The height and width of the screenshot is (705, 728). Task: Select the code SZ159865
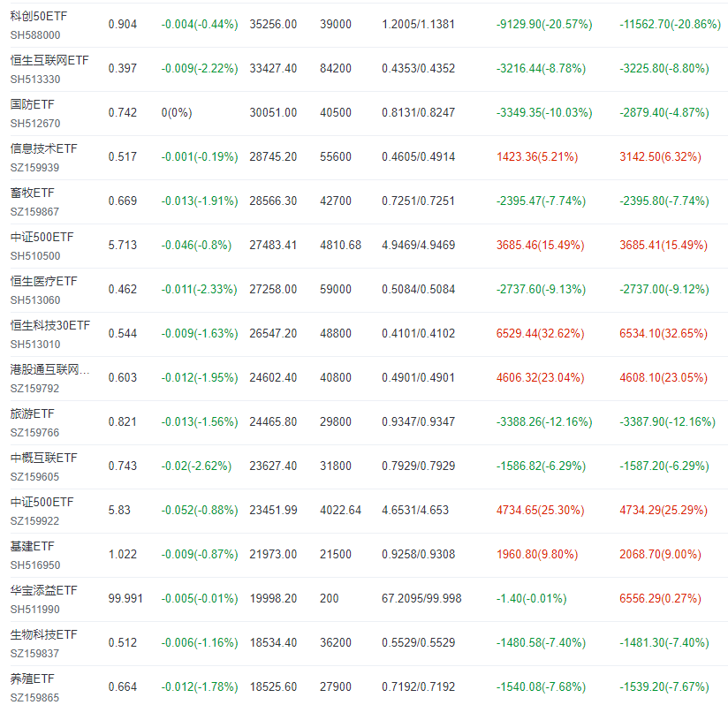[x=34, y=698]
